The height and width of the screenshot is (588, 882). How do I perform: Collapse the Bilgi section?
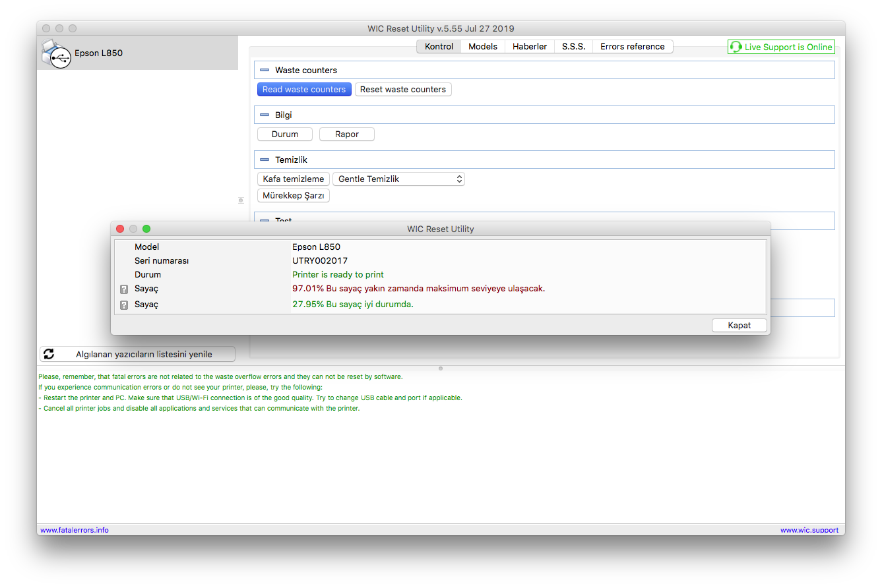[265, 115]
